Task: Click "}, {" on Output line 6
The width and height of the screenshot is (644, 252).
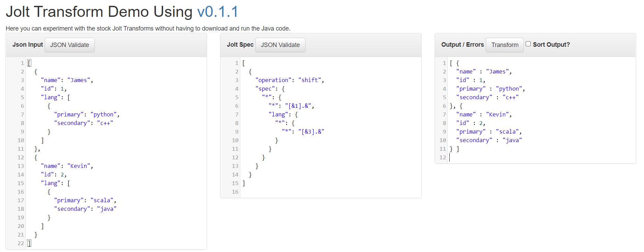Action: point(456,106)
